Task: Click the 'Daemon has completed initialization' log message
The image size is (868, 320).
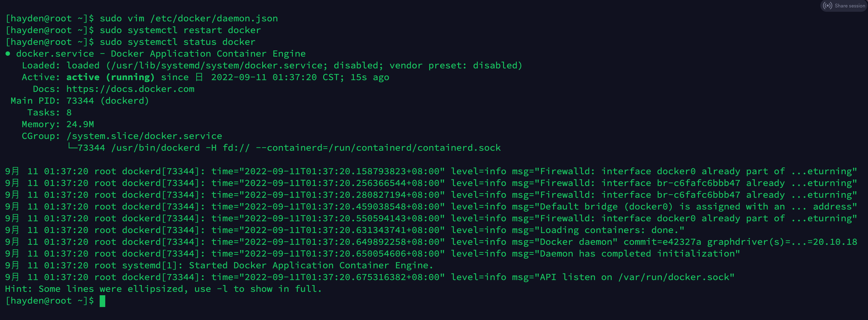Action: click(x=639, y=254)
